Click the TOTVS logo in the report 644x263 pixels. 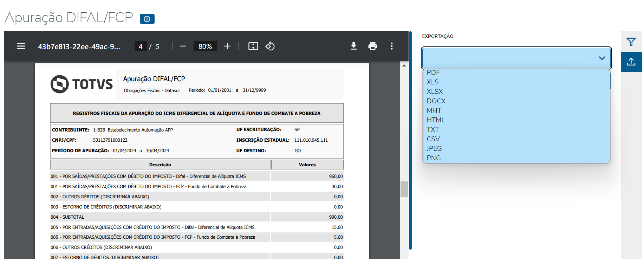(82, 84)
